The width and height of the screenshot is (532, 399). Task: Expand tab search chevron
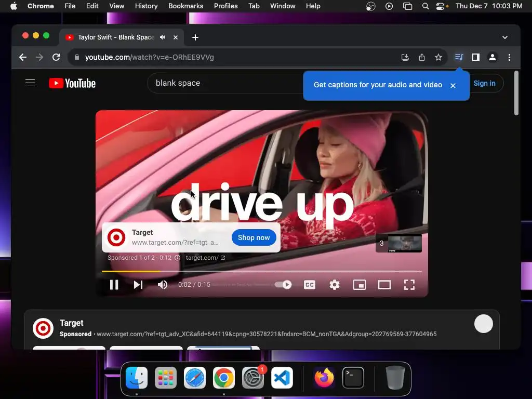505,37
